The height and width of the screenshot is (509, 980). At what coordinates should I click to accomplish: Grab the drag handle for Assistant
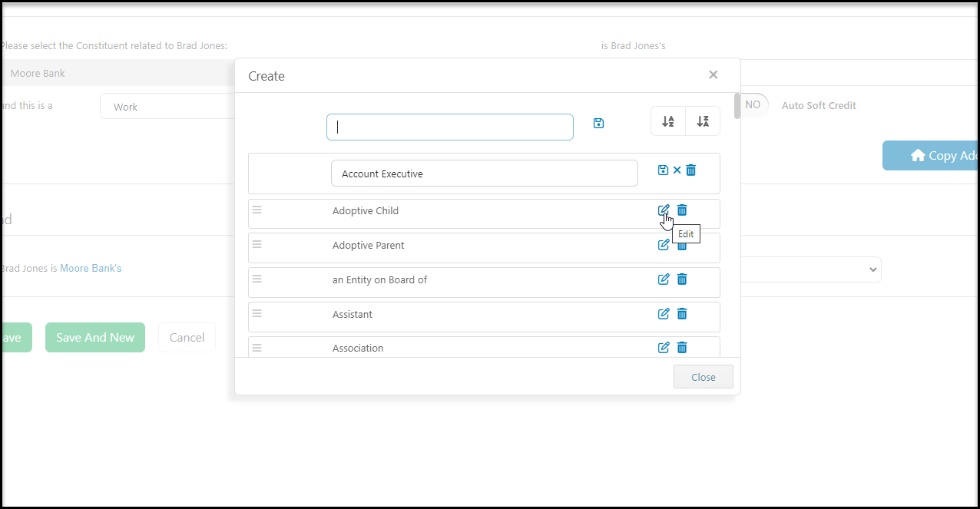257,313
